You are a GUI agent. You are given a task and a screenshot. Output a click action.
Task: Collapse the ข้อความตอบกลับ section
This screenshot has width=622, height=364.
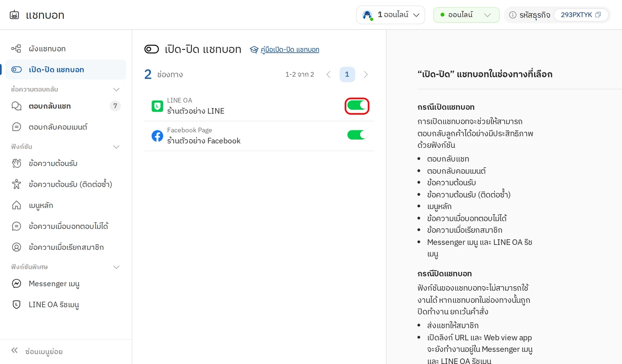(116, 89)
